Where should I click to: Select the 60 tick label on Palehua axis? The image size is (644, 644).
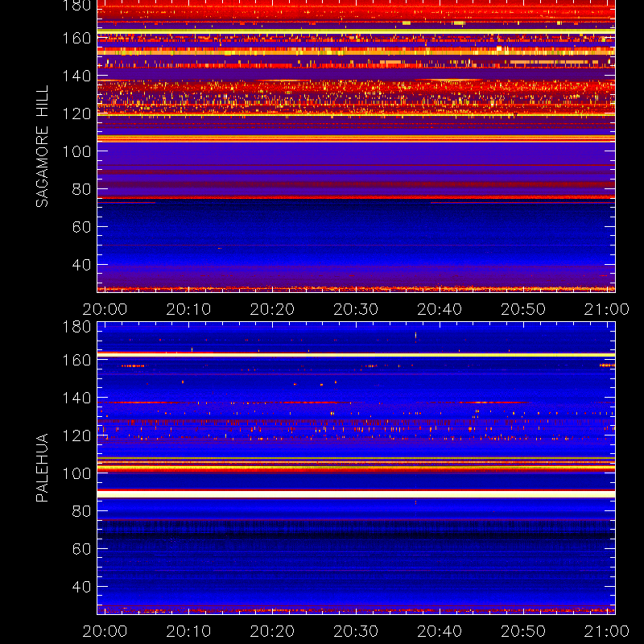pyautogui.click(x=81, y=549)
